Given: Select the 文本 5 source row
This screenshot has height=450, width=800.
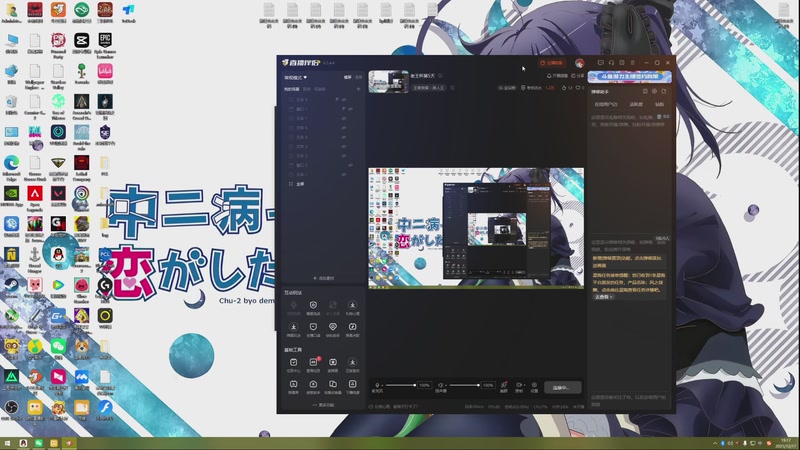Looking at the screenshot, I should [321, 99].
